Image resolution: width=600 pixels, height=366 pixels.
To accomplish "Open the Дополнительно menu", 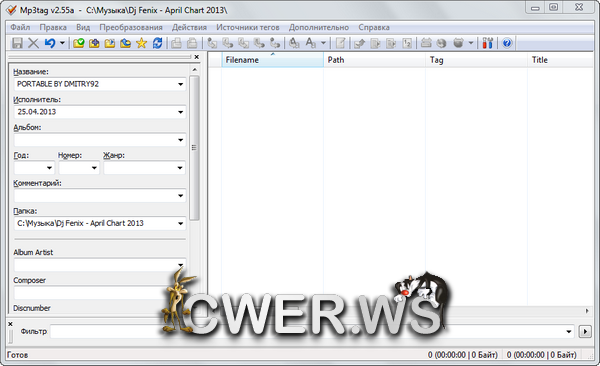I will tap(319, 27).
